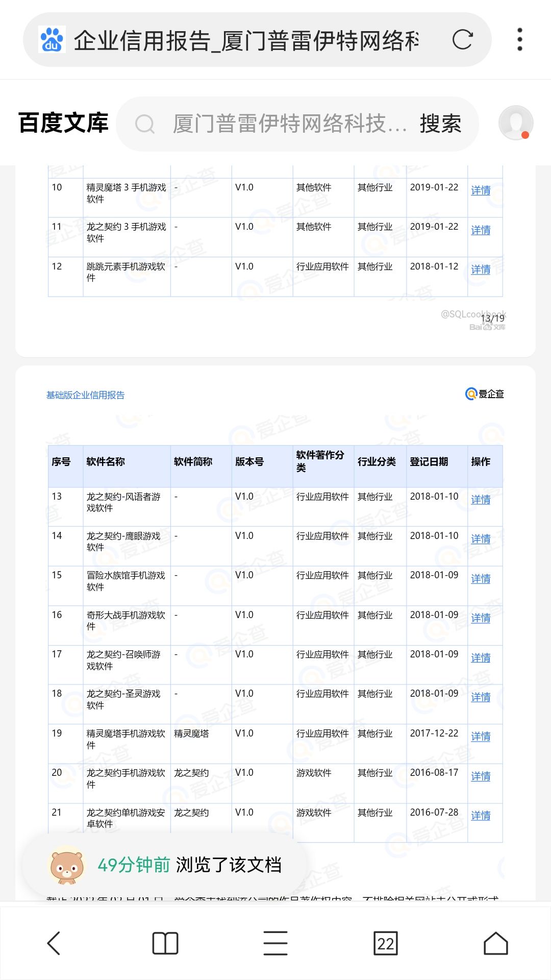Open 详情 for row 19 精灵魔塔手机游戏软件

(x=481, y=737)
